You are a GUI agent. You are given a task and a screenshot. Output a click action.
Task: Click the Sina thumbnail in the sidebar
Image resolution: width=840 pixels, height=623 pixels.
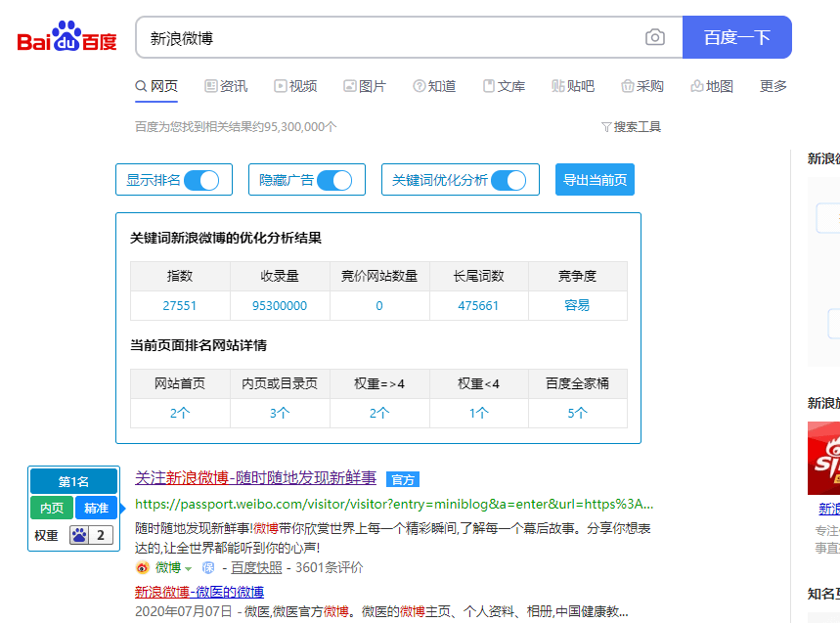pos(824,458)
